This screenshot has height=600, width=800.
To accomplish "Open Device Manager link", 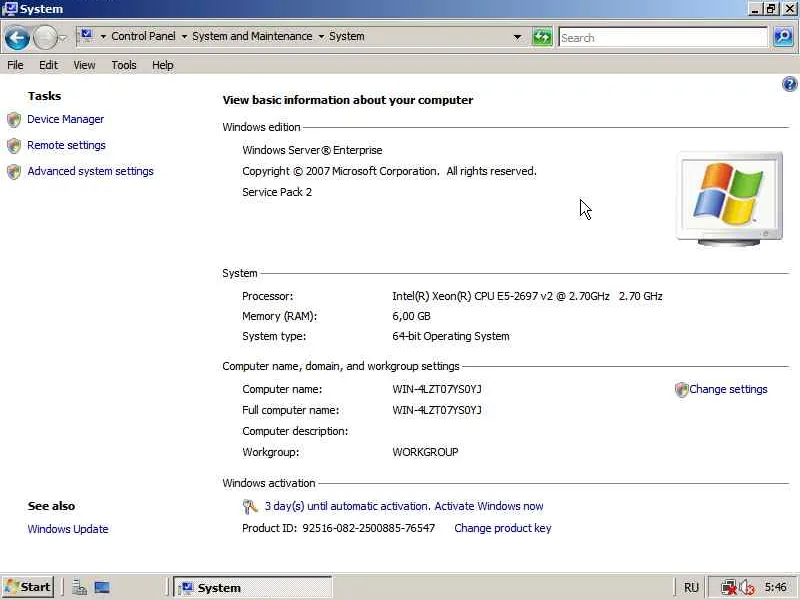I will pos(65,119).
